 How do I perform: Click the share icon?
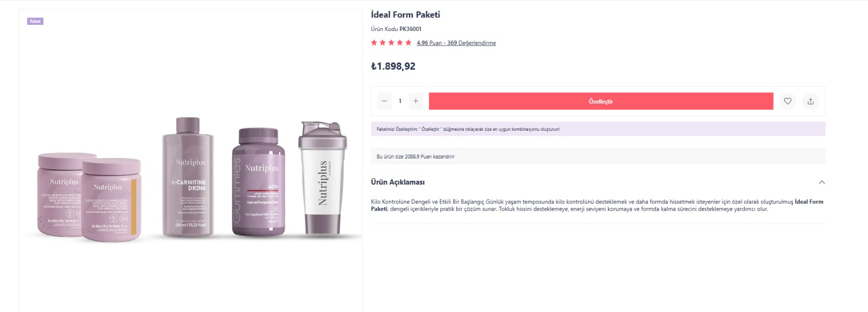click(810, 101)
